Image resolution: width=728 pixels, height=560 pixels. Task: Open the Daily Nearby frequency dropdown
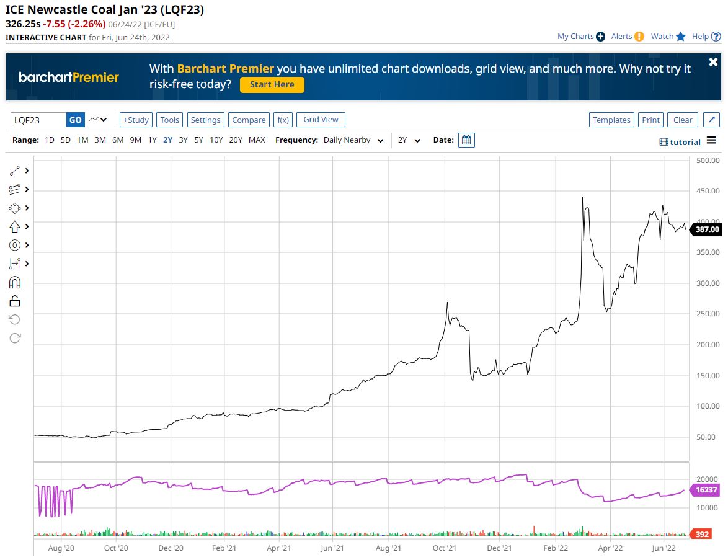point(353,140)
